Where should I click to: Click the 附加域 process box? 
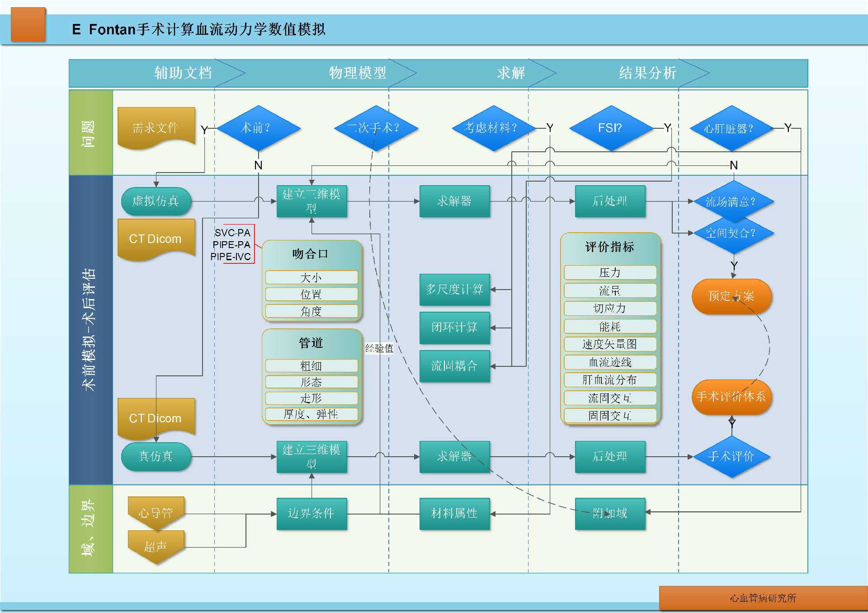pyautogui.click(x=610, y=514)
